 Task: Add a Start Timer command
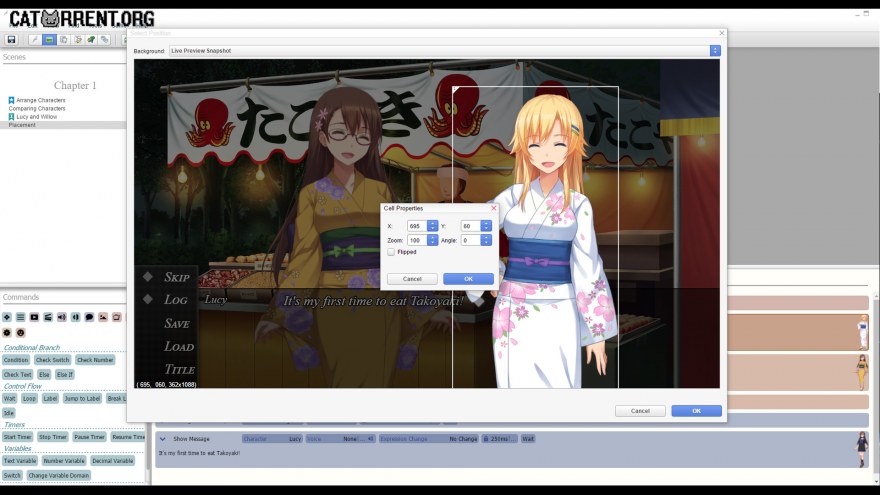[x=17, y=437]
